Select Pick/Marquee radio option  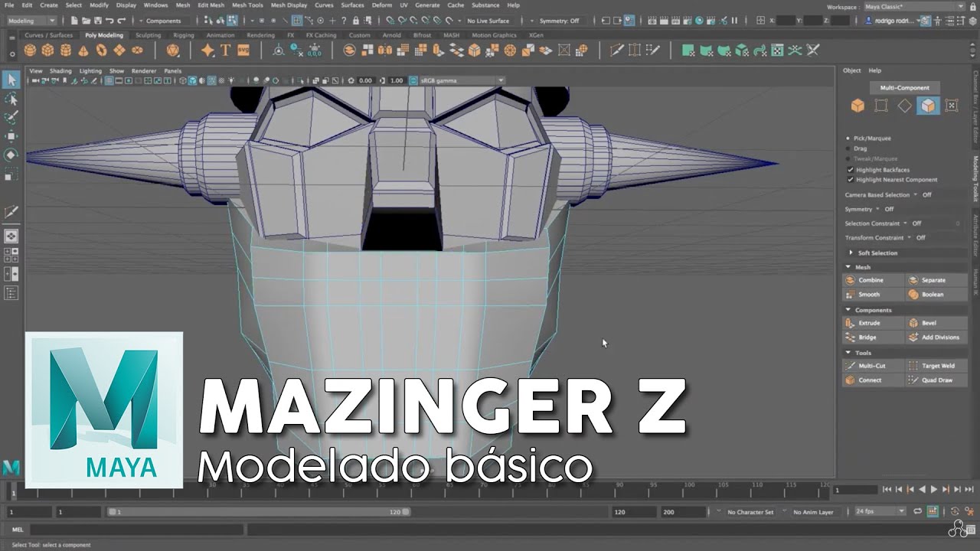coord(849,139)
